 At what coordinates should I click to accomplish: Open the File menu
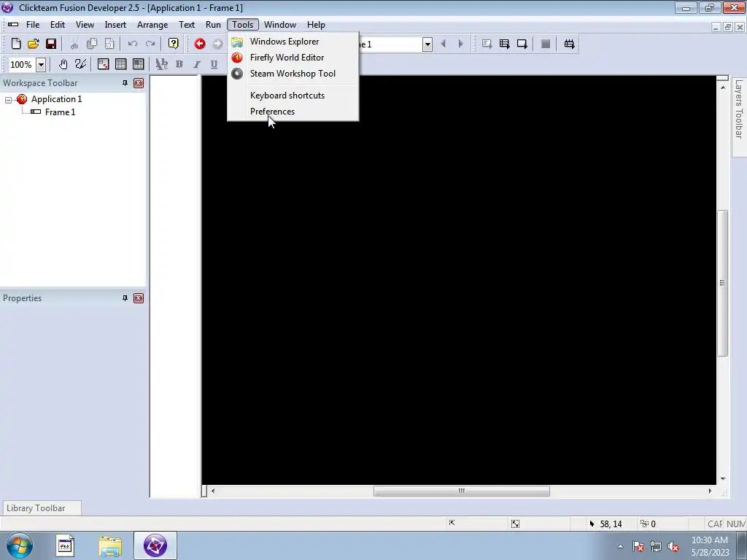[x=33, y=25]
